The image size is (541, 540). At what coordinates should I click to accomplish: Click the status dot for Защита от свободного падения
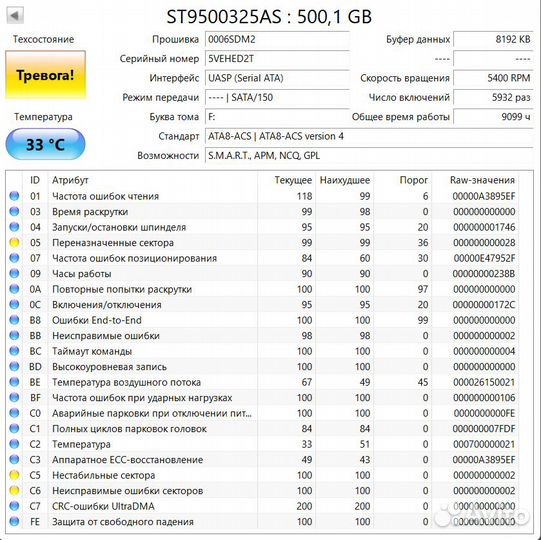[14, 522]
